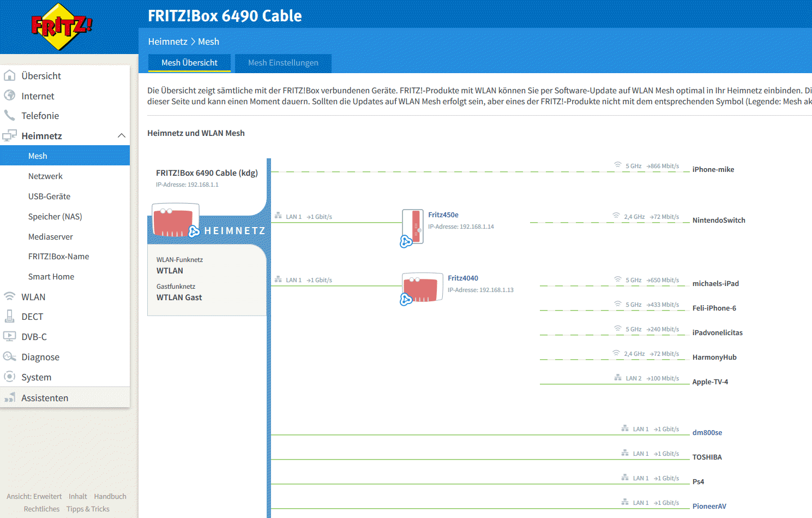The width and height of the screenshot is (812, 518).
Task: Click the FRITZ!Box 6490 Cable router image
Action: point(176,221)
